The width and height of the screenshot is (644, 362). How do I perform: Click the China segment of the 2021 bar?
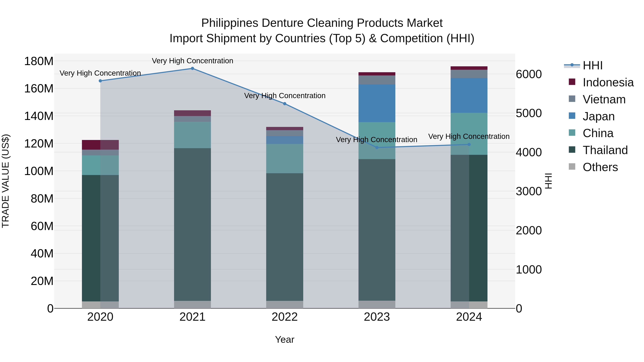pyautogui.click(x=192, y=135)
